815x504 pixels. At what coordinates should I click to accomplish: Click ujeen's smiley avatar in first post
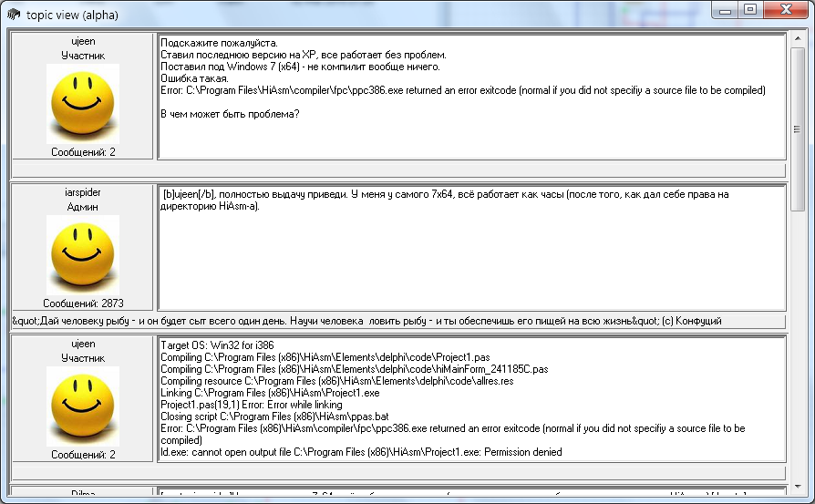tap(82, 104)
